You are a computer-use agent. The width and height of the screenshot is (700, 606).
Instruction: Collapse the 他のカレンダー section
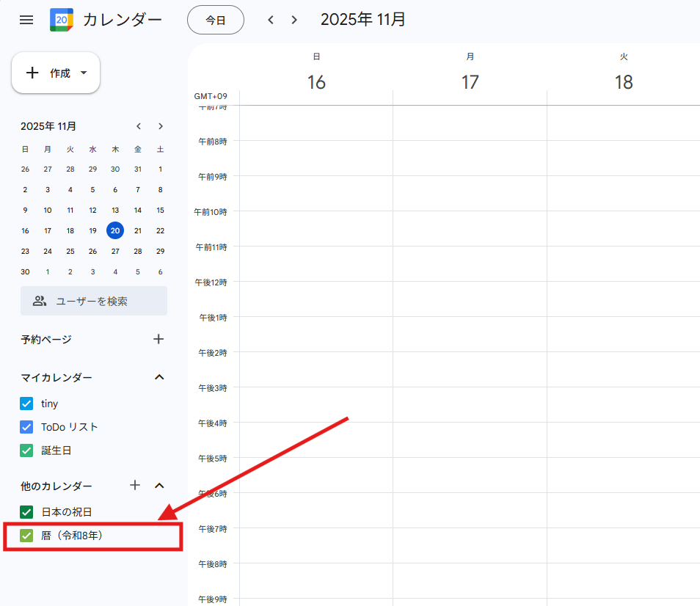coord(158,485)
